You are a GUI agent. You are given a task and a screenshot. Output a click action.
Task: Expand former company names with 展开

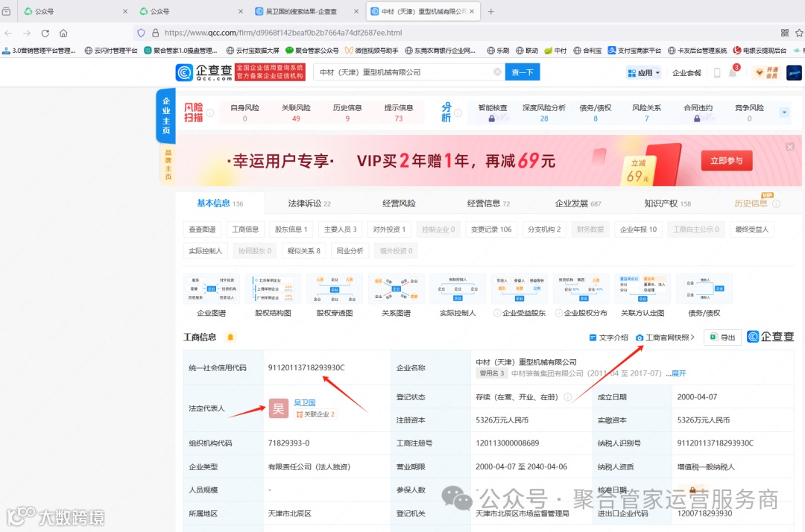point(679,373)
